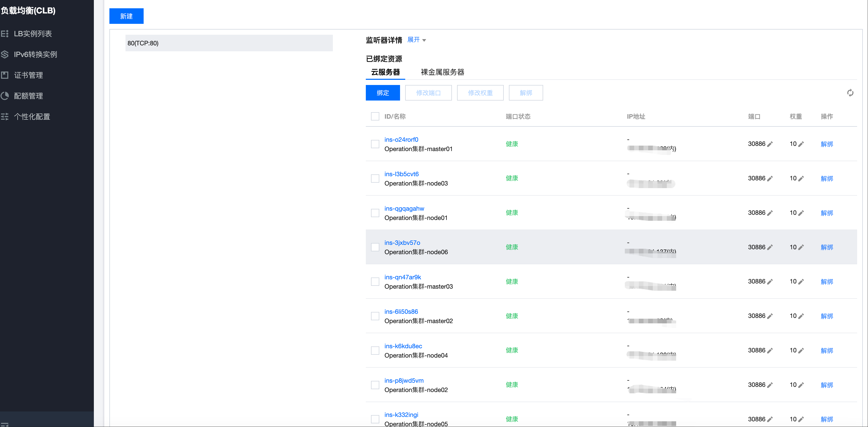The height and width of the screenshot is (427, 868).
Task: Unbind node06 via its 解绑 link
Action: (827, 247)
